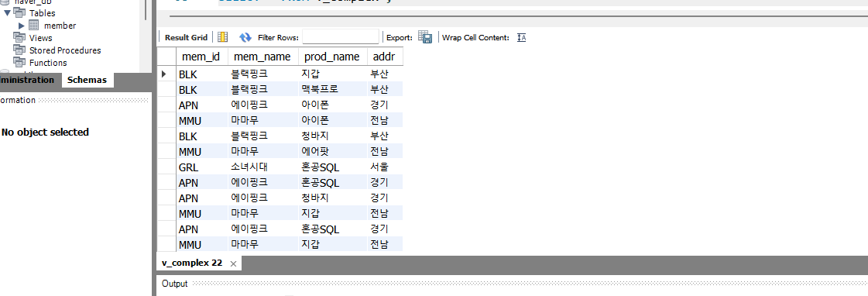
Task: Select the 서울 address cell
Action: (x=385, y=167)
